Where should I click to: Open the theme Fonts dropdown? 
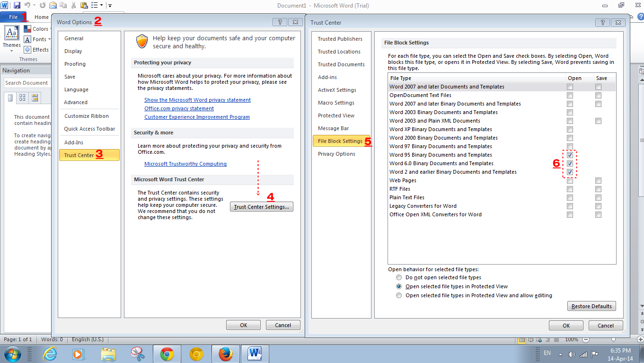pyautogui.click(x=49, y=39)
